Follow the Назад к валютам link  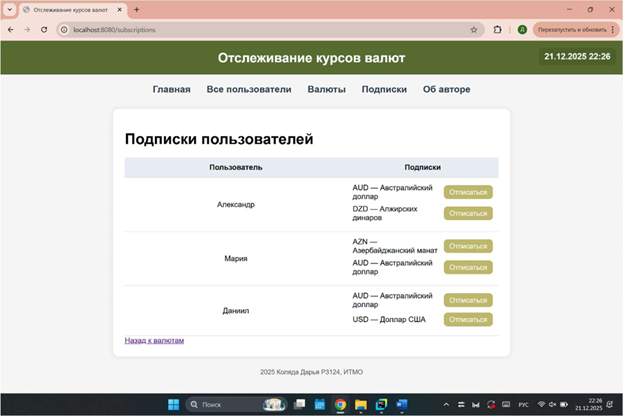154,340
